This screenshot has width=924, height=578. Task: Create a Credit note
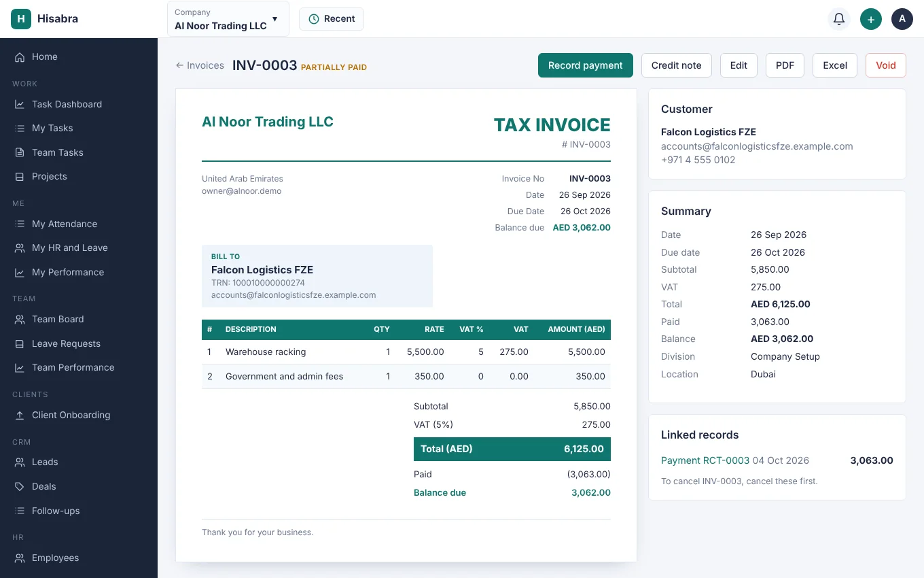676,65
